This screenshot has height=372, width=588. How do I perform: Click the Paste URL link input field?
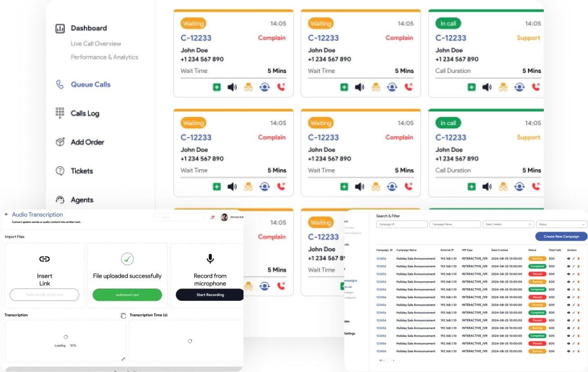45,295
